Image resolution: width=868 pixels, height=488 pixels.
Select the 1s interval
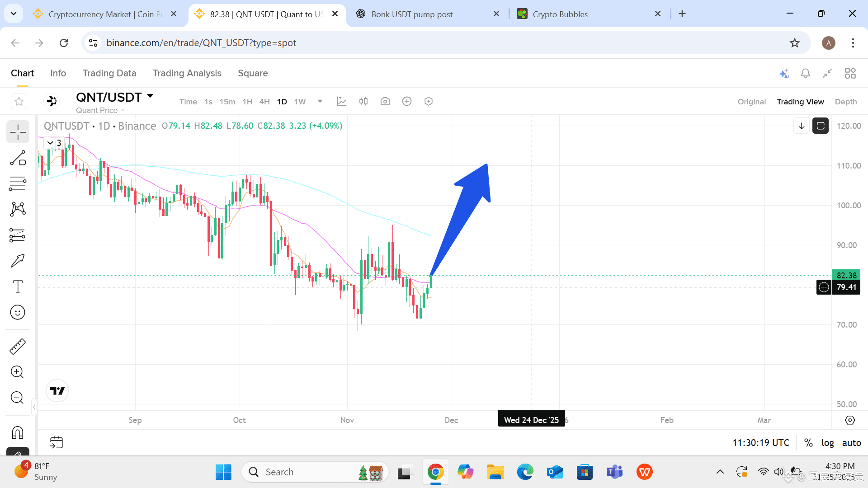(208, 102)
